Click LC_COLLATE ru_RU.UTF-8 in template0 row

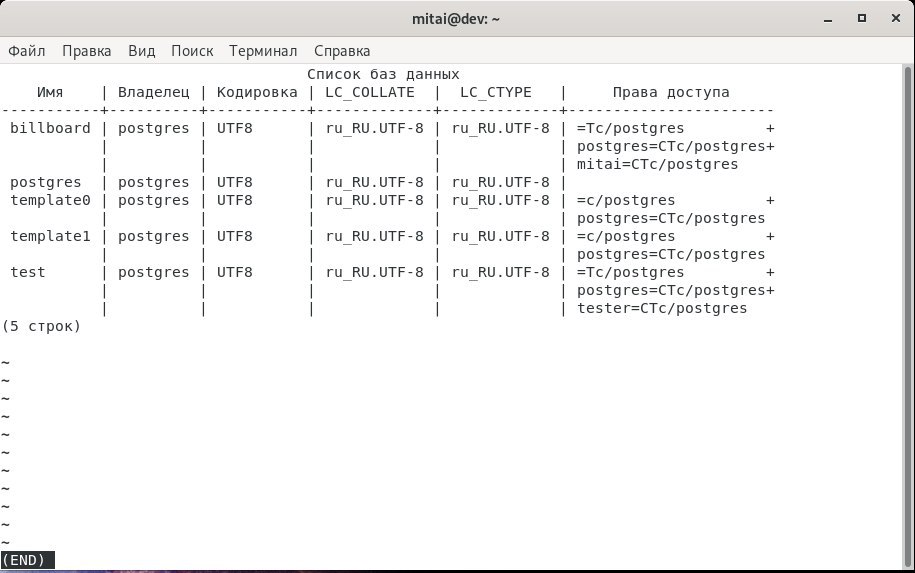tap(375, 200)
